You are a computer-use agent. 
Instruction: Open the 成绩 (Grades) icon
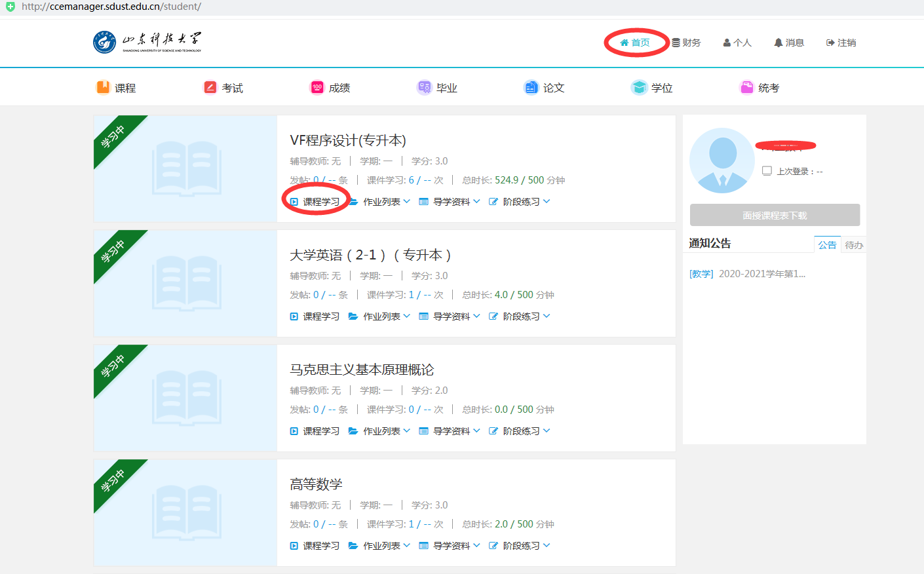click(317, 86)
